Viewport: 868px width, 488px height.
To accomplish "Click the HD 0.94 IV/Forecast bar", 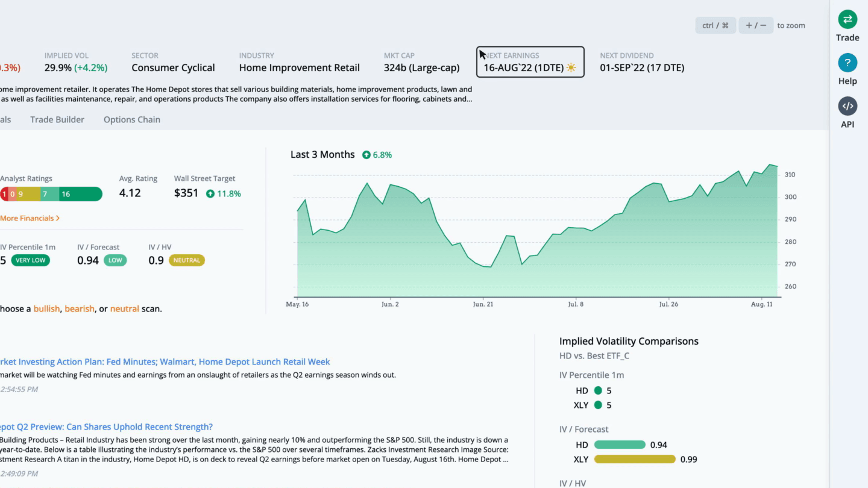I will (x=620, y=445).
